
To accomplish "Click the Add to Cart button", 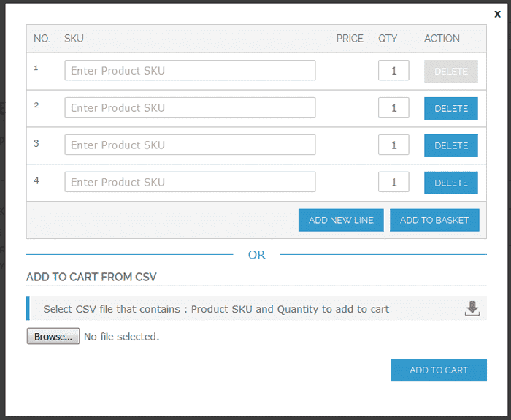I will pyautogui.click(x=438, y=370).
